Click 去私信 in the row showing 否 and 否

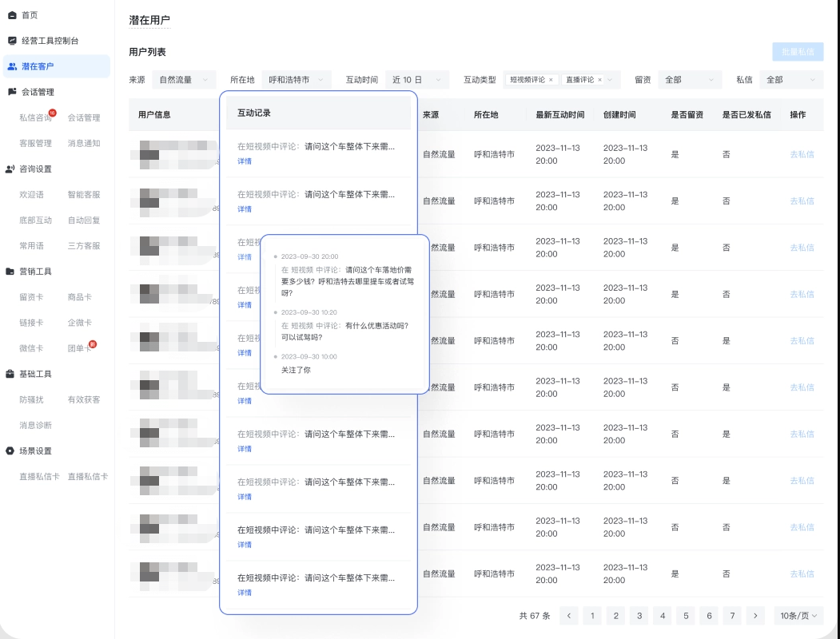coord(802,527)
